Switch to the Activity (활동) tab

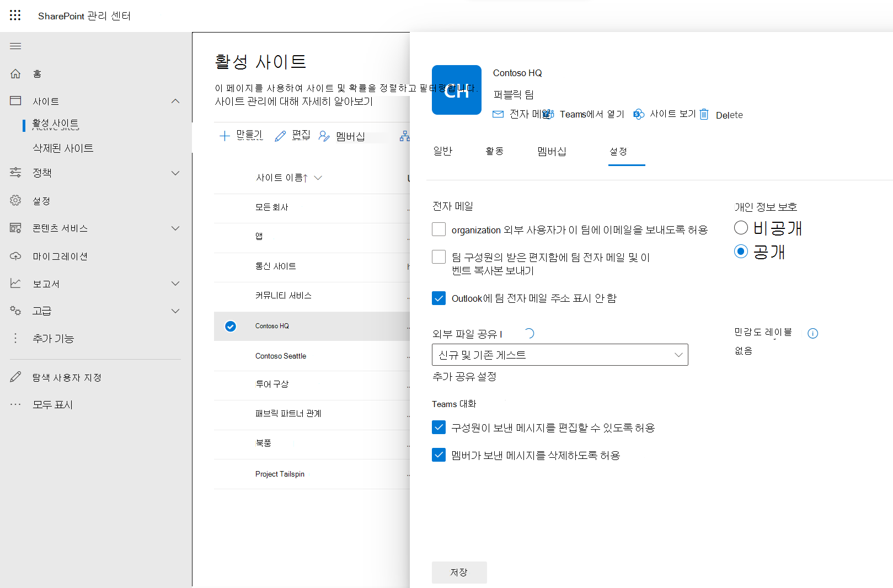pos(494,151)
